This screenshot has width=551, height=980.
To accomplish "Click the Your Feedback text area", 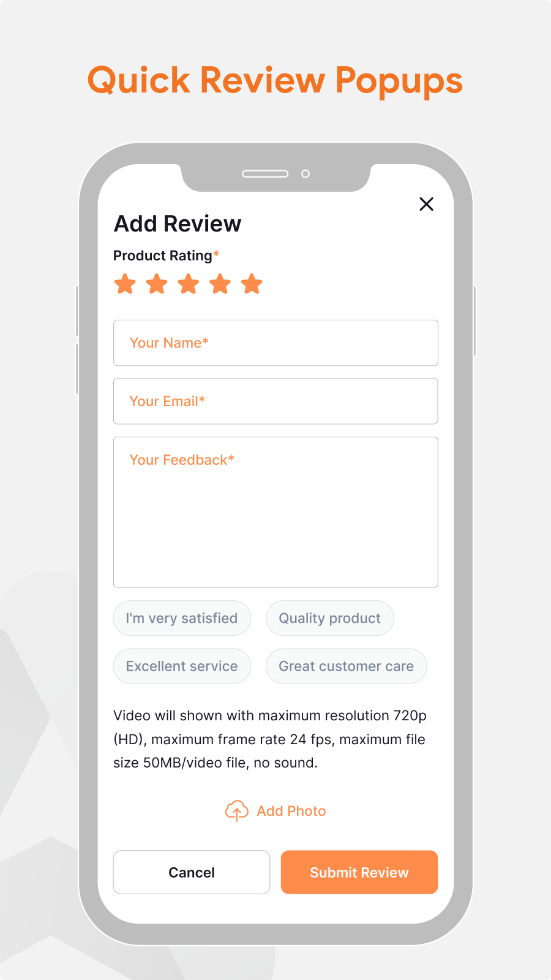I will (275, 511).
